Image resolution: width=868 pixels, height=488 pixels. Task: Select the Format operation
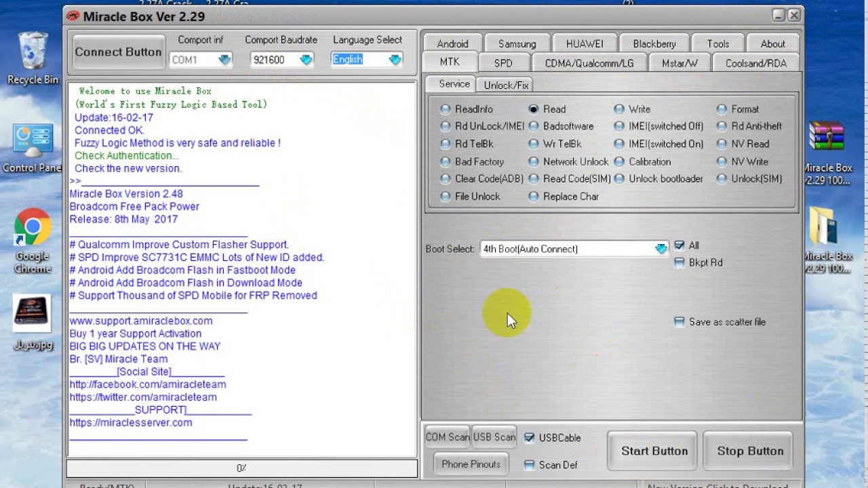click(x=722, y=108)
